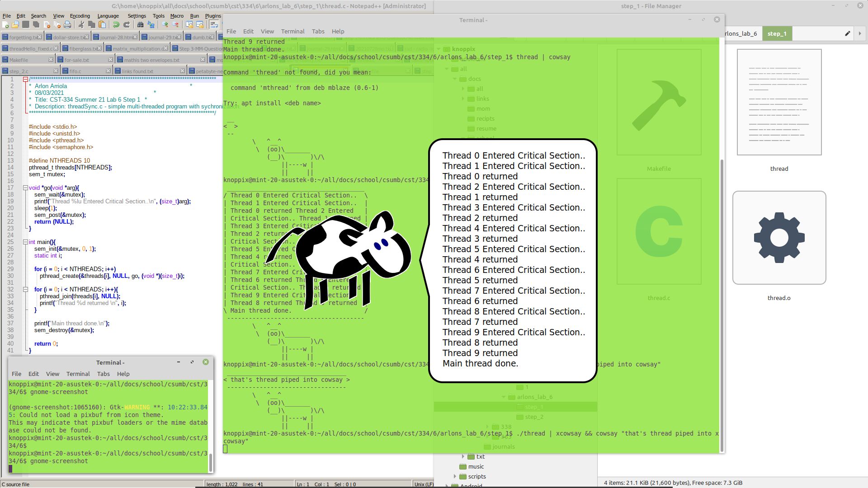Screen dimensions: 868x488
Task: Click the Close All icon in Notepad++ toolbar
Action: (x=57, y=24)
